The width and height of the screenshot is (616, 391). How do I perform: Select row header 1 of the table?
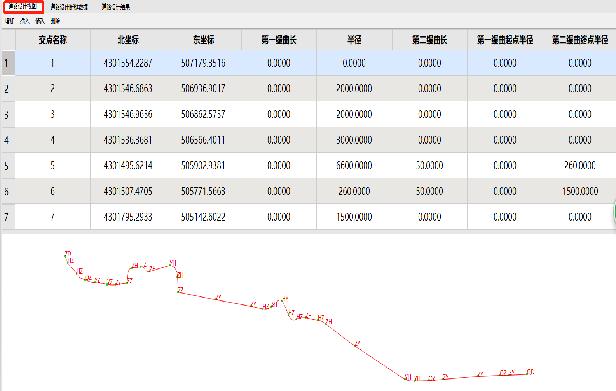[x=7, y=63]
